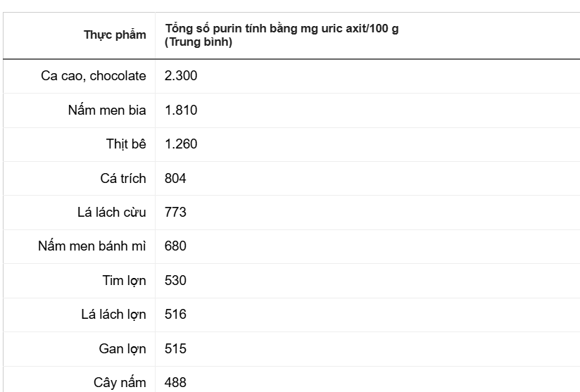Click the value 2.300
This screenshot has height=392, width=580.
click(x=181, y=76)
